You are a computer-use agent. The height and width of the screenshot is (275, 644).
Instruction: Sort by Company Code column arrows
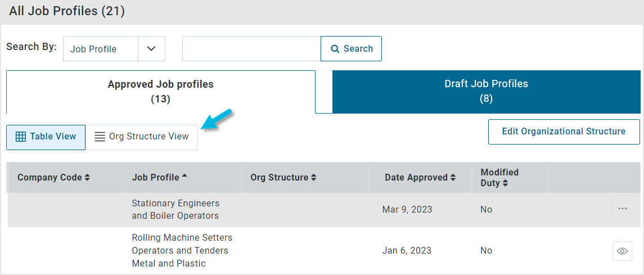pyautogui.click(x=87, y=178)
